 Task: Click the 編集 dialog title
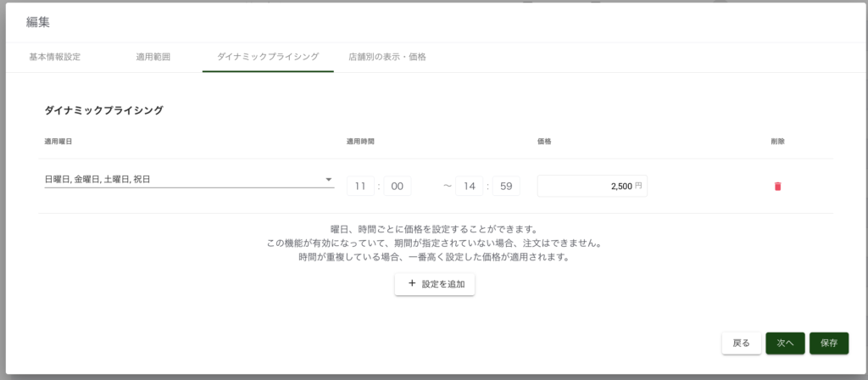pos(38,22)
